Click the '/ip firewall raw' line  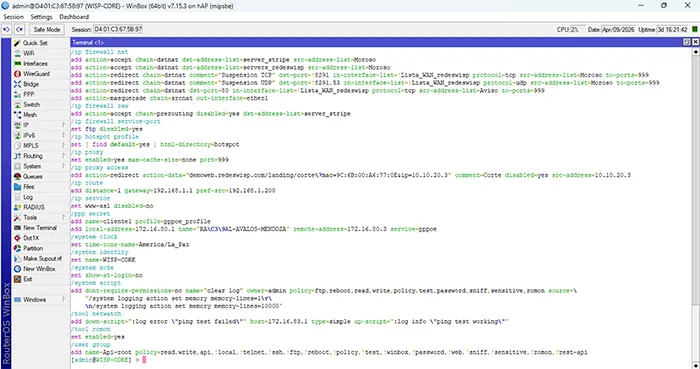tap(99, 106)
